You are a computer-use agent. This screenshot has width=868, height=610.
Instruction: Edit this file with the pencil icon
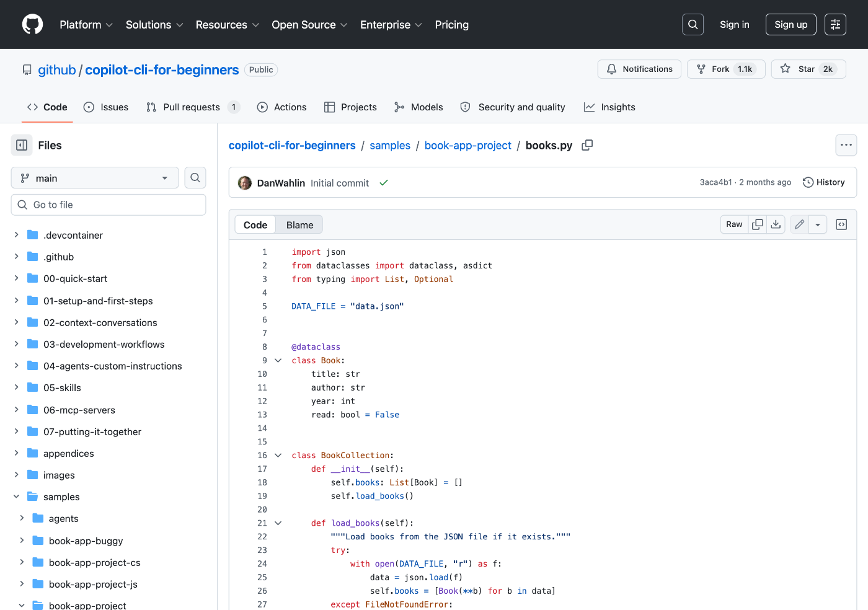tap(800, 224)
